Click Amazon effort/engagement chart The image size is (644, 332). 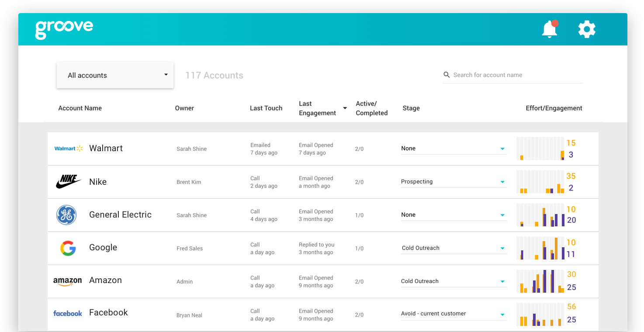(540, 281)
